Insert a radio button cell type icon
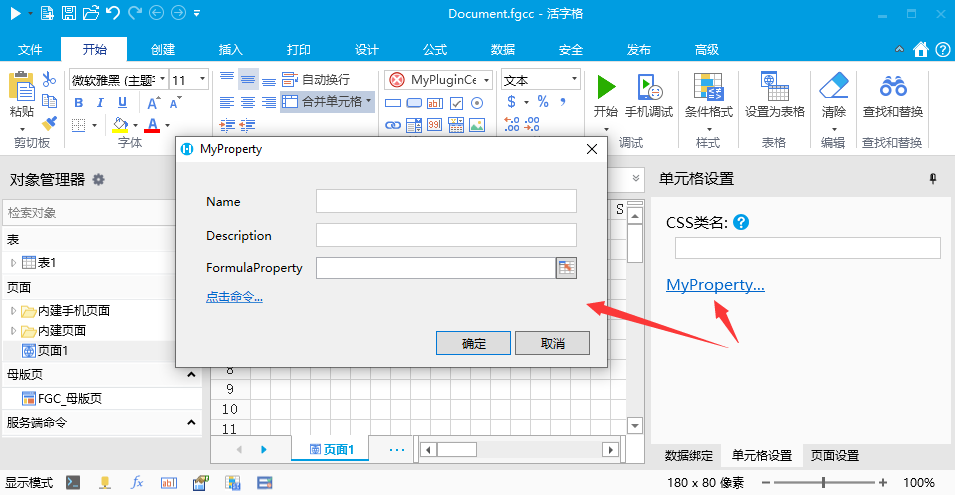955x495 pixels. [x=477, y=103]
